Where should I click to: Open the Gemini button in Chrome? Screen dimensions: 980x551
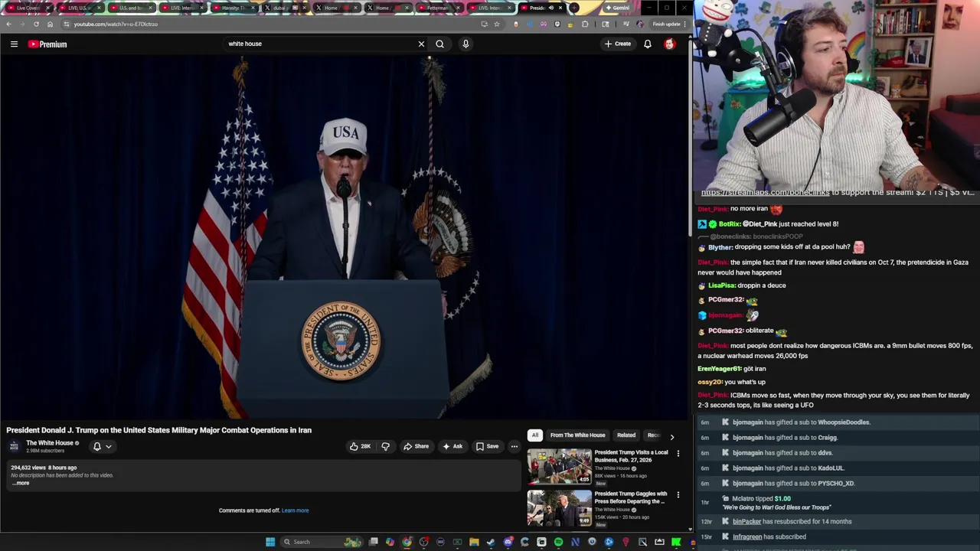click(x=616, y=8)
